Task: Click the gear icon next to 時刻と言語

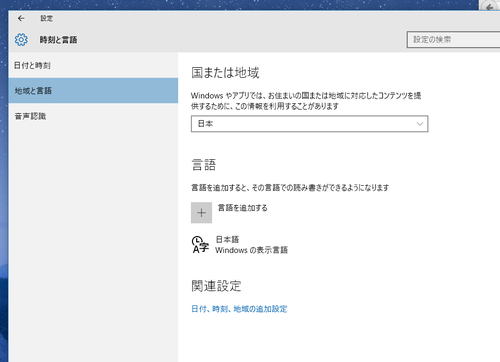Action: [x=21, y=40]
